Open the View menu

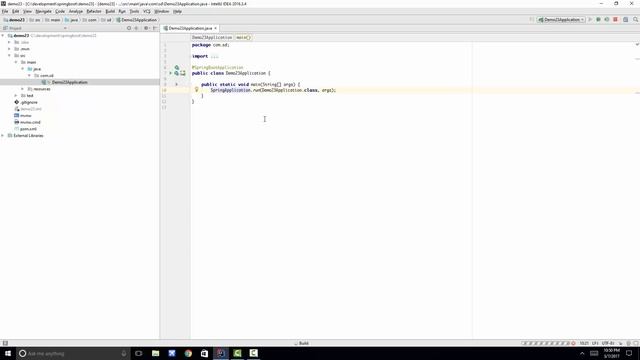(27, 11)
